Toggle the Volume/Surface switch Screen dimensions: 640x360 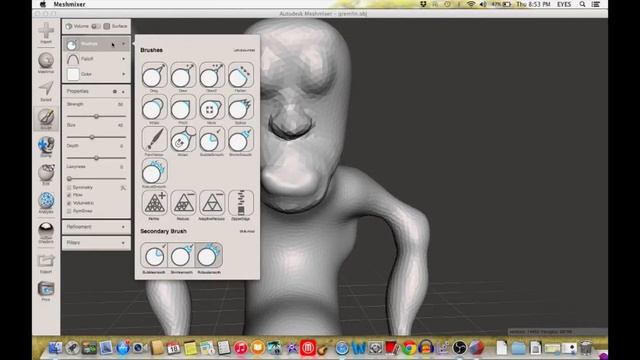point(96,26)
